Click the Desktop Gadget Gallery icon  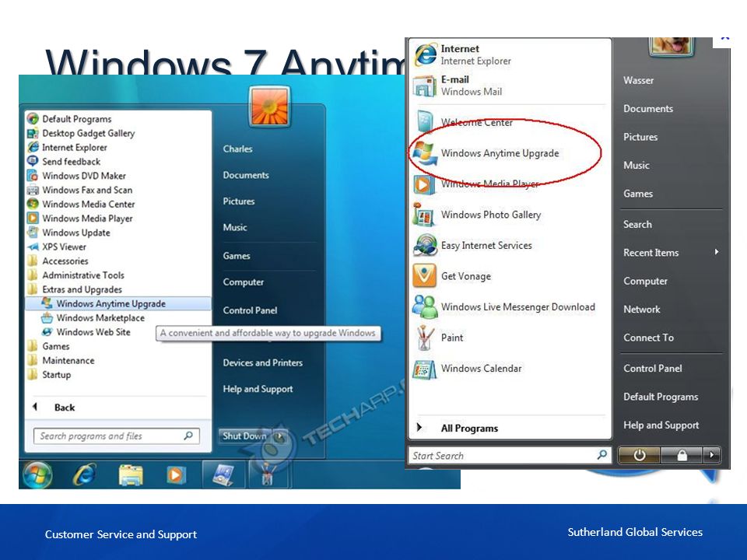tap(33, 133)
